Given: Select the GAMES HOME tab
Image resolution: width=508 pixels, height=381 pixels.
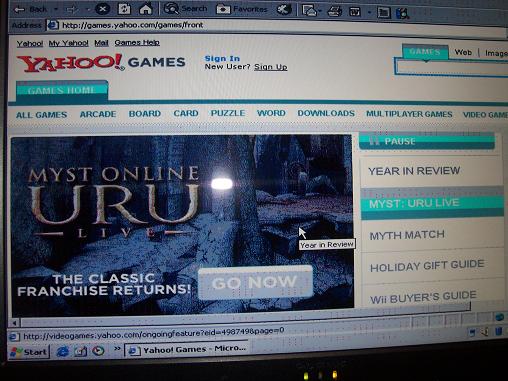Looking at the screenshot, I should (x=62, y=90).
